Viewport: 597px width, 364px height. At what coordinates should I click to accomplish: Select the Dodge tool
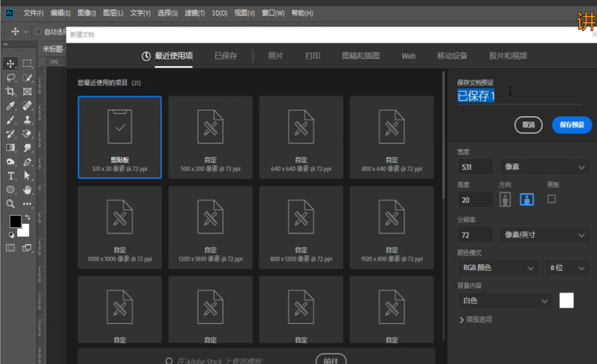[x=11, y=162]
